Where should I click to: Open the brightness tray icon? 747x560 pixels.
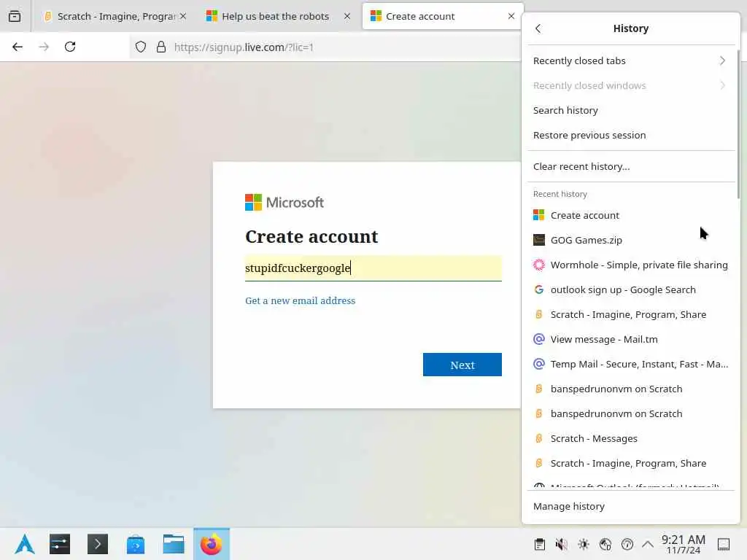click(x=583, y=544)
